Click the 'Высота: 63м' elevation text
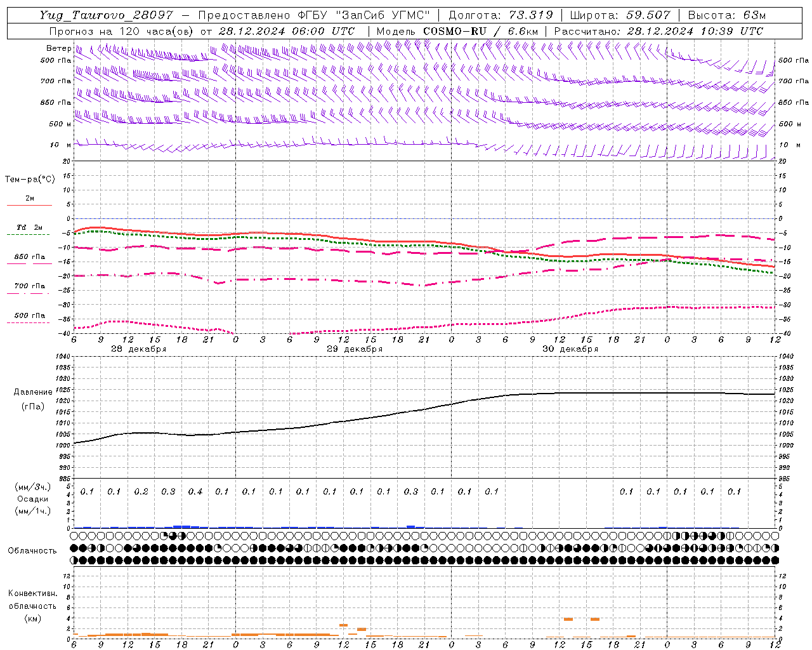Image resolution: width=812 pixels, height=650 pixels. [726, 15]
